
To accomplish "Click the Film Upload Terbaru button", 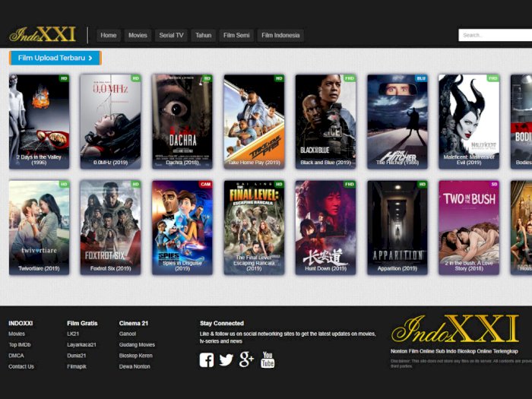I will [x=55, y=58].
